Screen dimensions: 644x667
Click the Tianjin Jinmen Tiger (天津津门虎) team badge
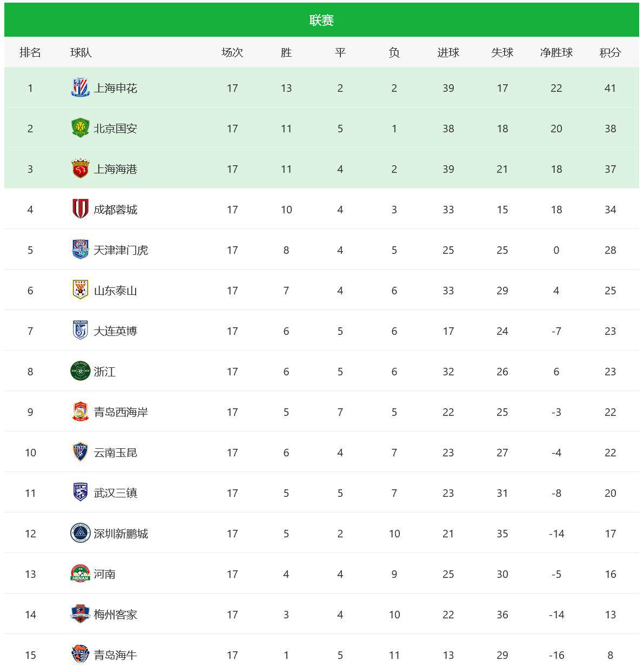pyautogui.click(x=80, y=250)
